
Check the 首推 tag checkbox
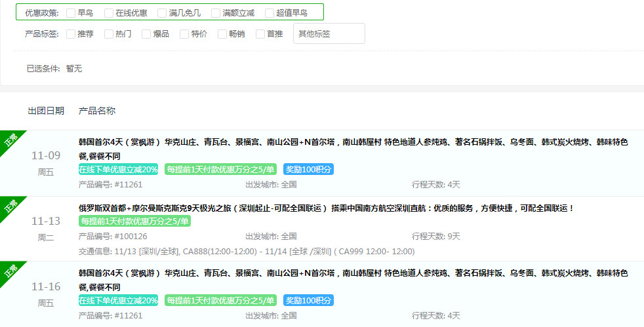click(x=260, y=34)
